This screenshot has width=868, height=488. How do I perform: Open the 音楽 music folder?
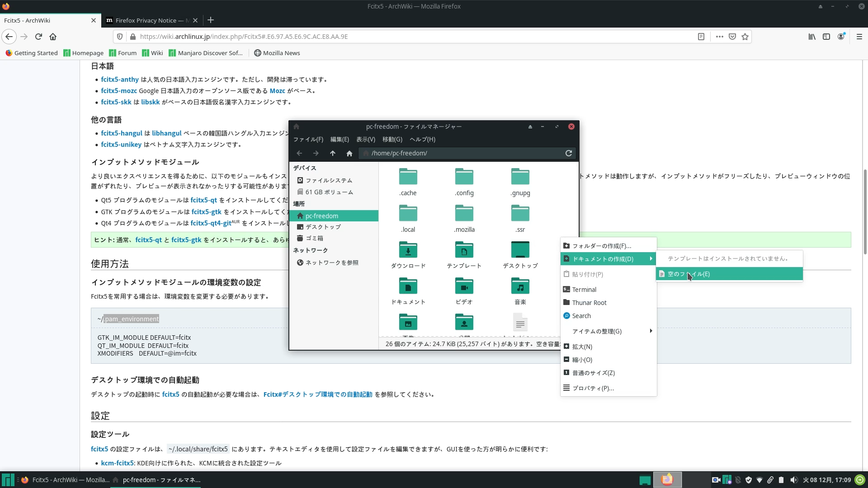click(520, 286)
